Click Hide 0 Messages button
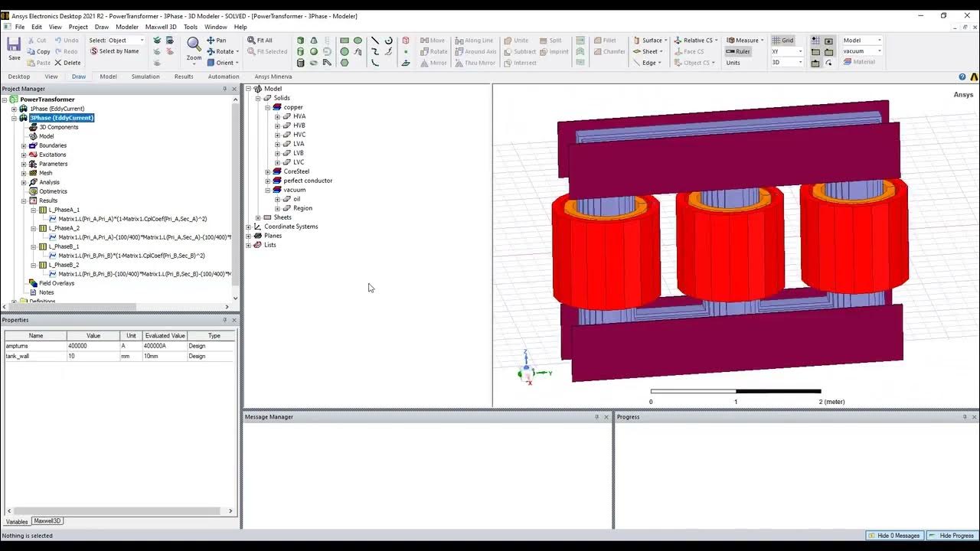 tap(895, 536)
